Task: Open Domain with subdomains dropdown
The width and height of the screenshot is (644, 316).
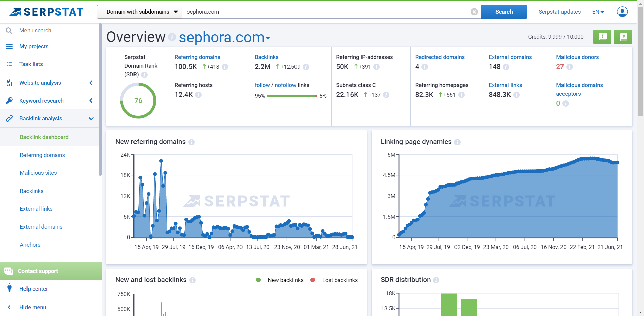Action: (140, 12)
